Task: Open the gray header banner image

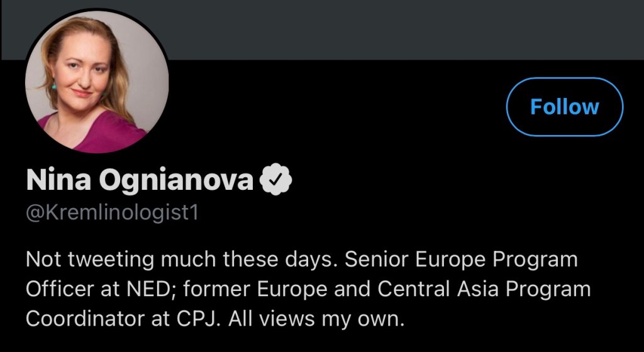Action: point(377,29)
